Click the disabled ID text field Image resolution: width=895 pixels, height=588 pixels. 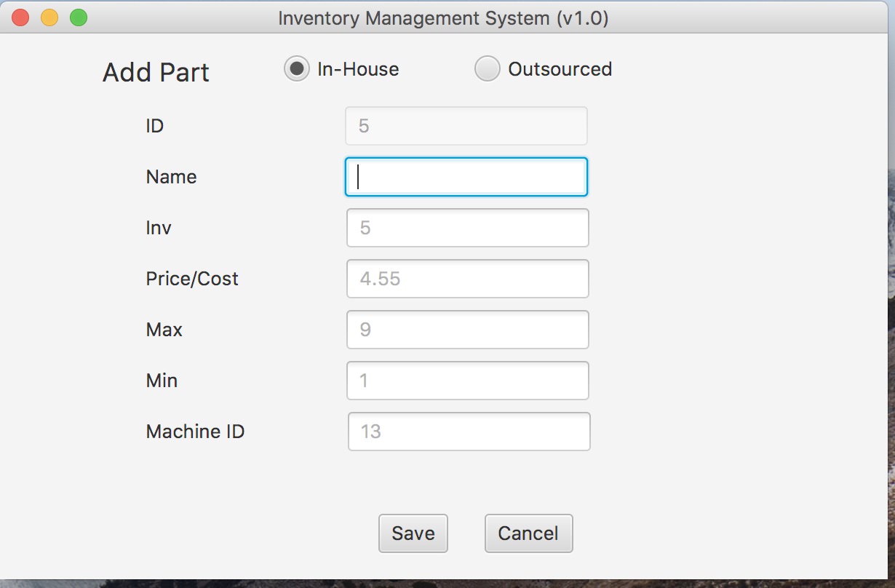pyautogui.click(x=466, y=126)
